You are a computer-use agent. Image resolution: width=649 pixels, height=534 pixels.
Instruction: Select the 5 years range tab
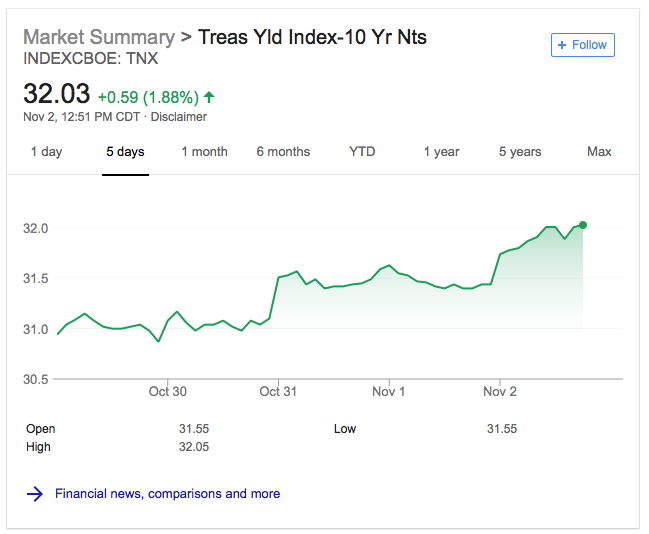[520, 152]
